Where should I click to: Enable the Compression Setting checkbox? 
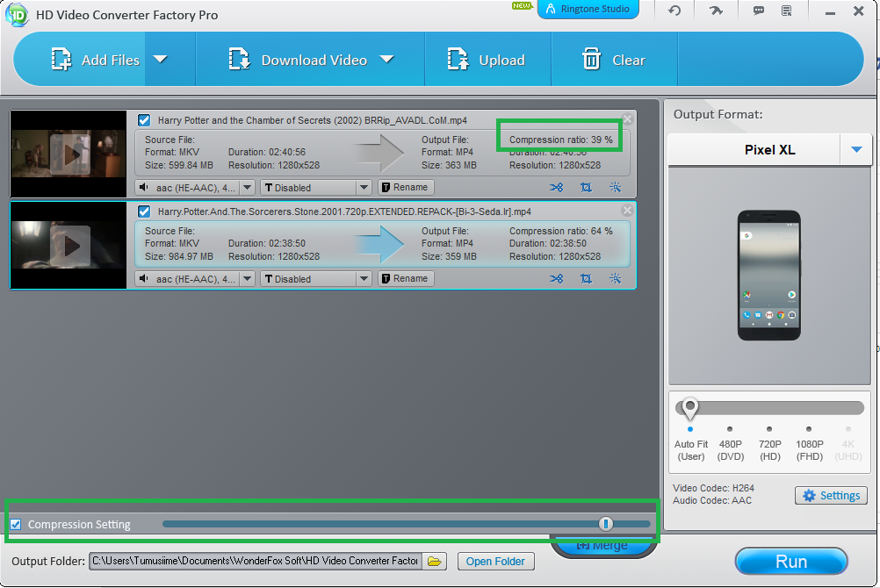pyautogui.click(x=15, y=523)
